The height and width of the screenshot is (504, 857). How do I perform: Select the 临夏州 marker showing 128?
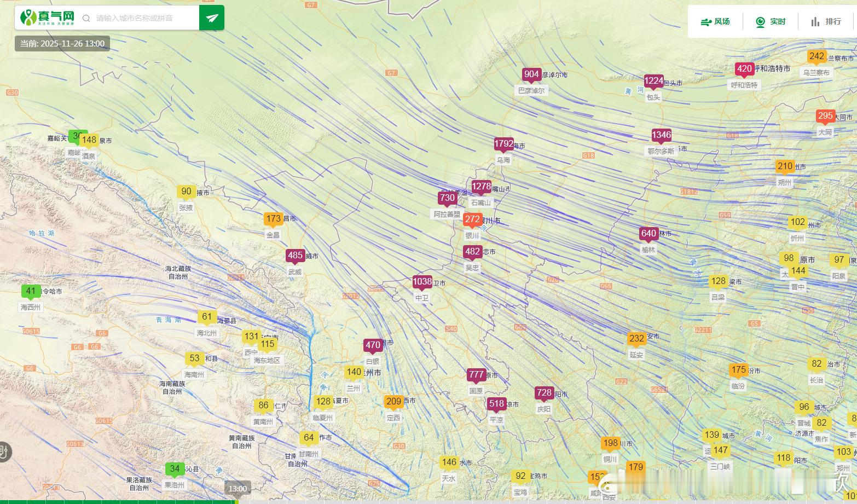pyautogui.click(x=323, y=402)
